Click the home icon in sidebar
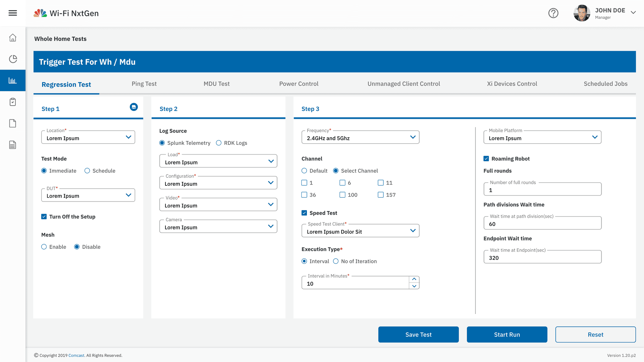 13,38
